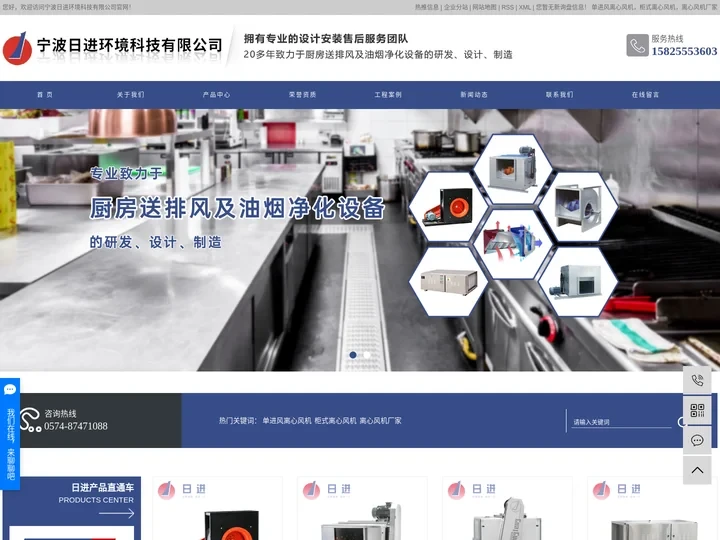Click the keyword search input field

(x=620, y=421)
